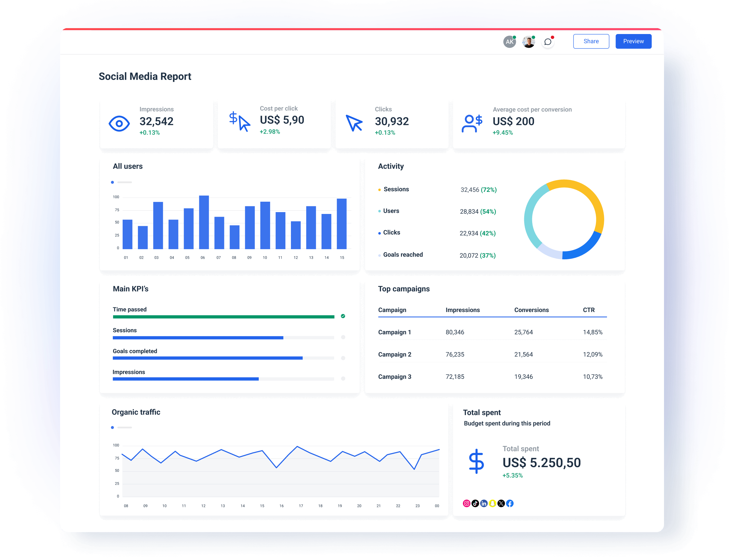
Task: Open the LinkedIn channel icon
Action: [484, 503]
